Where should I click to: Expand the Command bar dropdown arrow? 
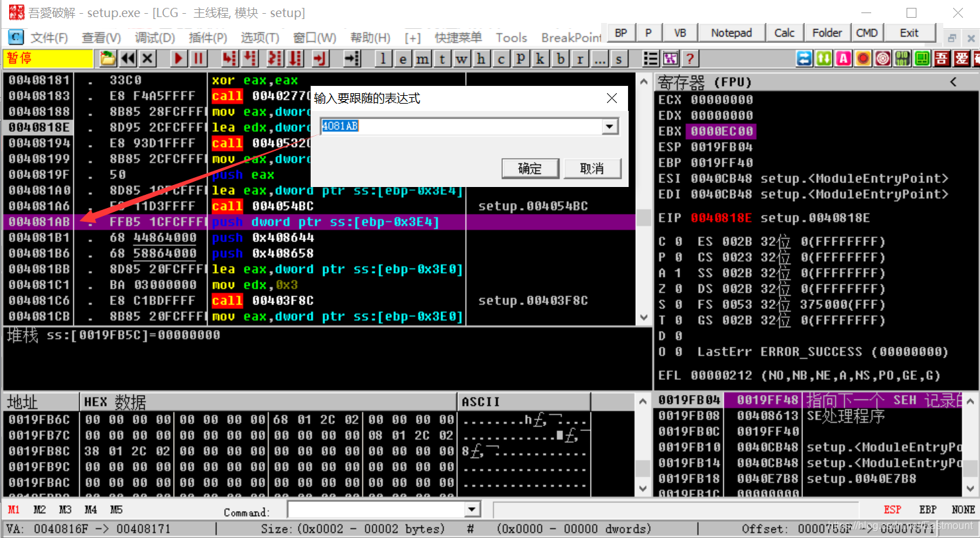click(x=472, y=510)
